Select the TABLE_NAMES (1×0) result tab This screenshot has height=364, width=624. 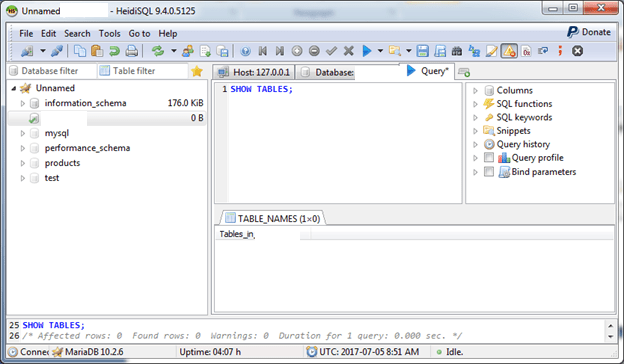[273, 218]
